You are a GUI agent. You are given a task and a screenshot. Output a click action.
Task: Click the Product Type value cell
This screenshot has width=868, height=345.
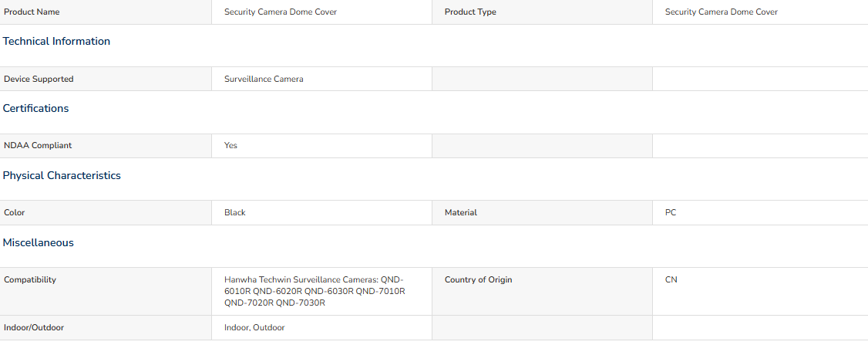760,12
